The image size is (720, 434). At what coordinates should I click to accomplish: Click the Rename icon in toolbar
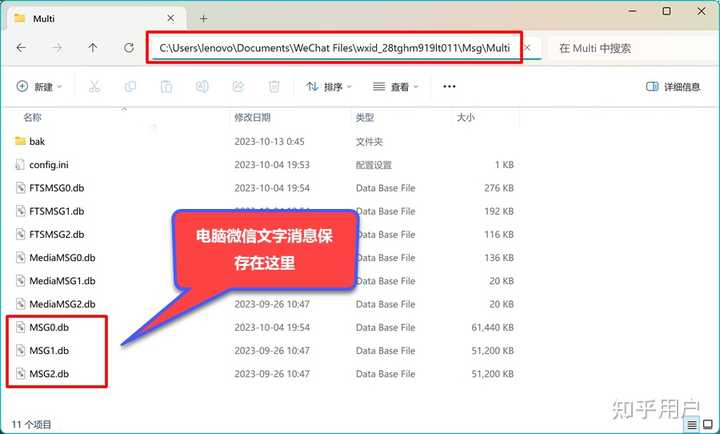[202, 86]
